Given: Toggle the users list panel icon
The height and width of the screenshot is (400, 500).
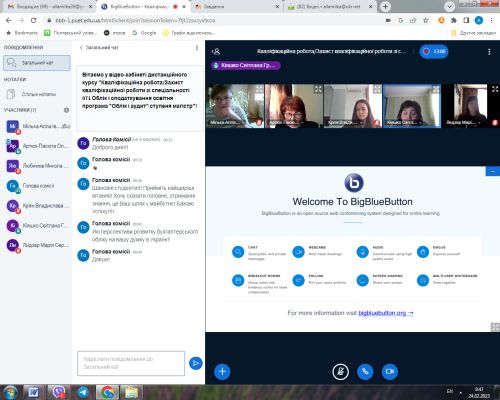Looking at the screenshot, I should pyautogui.click(x=216, y=51).
